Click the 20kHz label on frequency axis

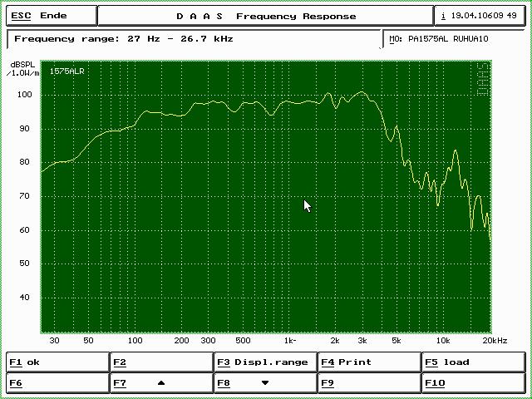[x=494, y=341]
